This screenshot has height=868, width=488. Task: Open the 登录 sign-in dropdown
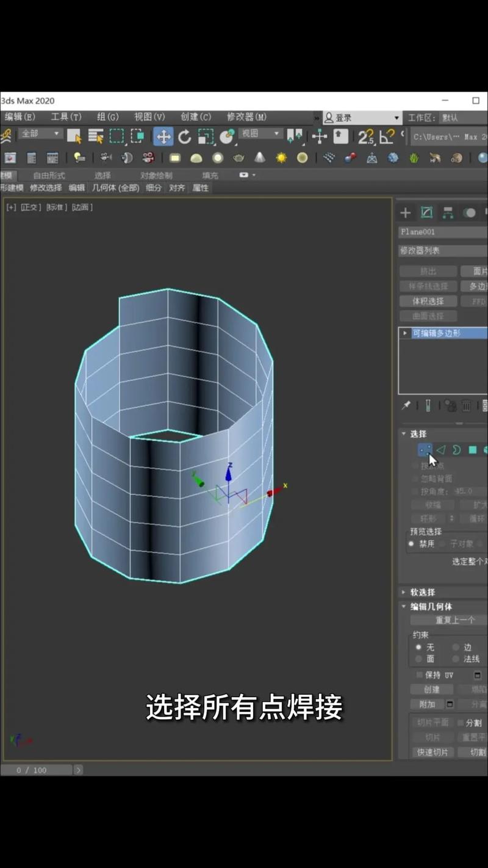(x=362, y=117)
